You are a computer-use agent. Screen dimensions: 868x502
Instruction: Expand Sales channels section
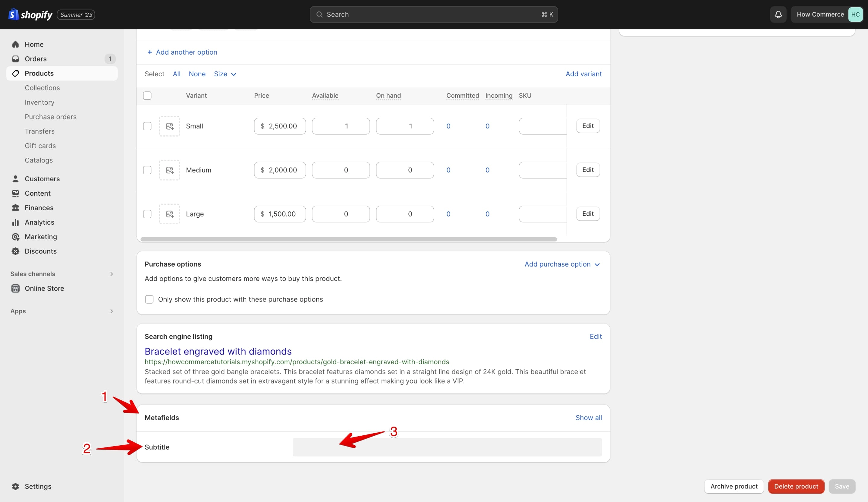coord(62,274)
